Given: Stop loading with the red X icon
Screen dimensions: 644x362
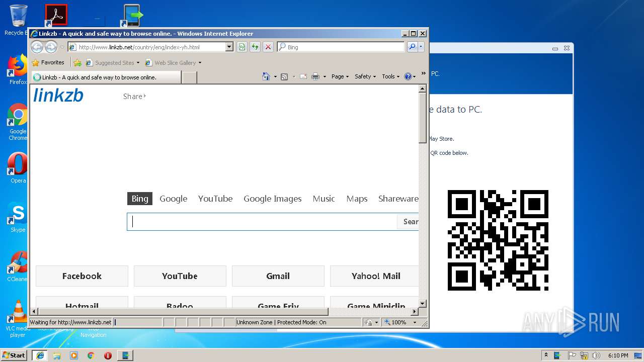Looking at the screenshot, I should click(268, 47).
